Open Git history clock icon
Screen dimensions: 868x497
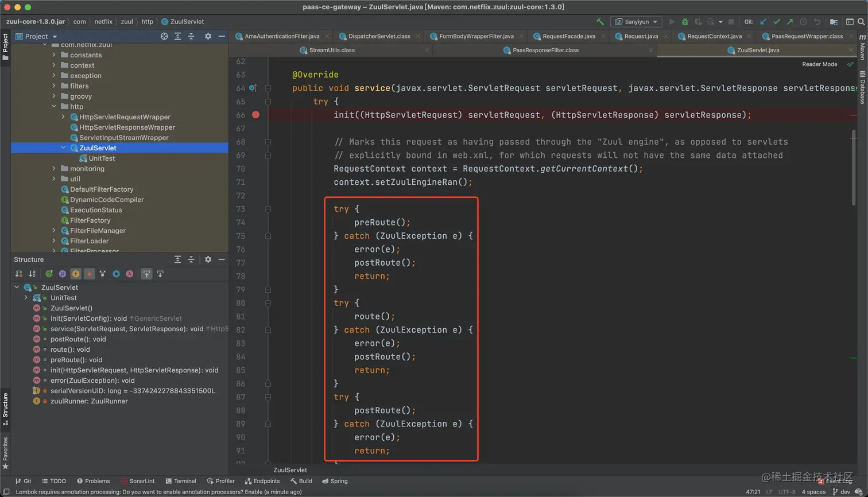[803, 22]
